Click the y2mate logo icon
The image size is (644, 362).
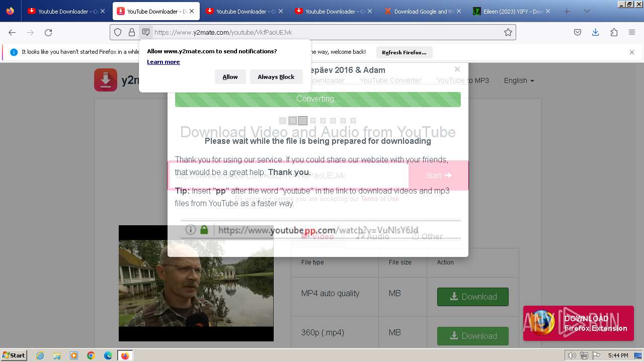coord(106,80)
